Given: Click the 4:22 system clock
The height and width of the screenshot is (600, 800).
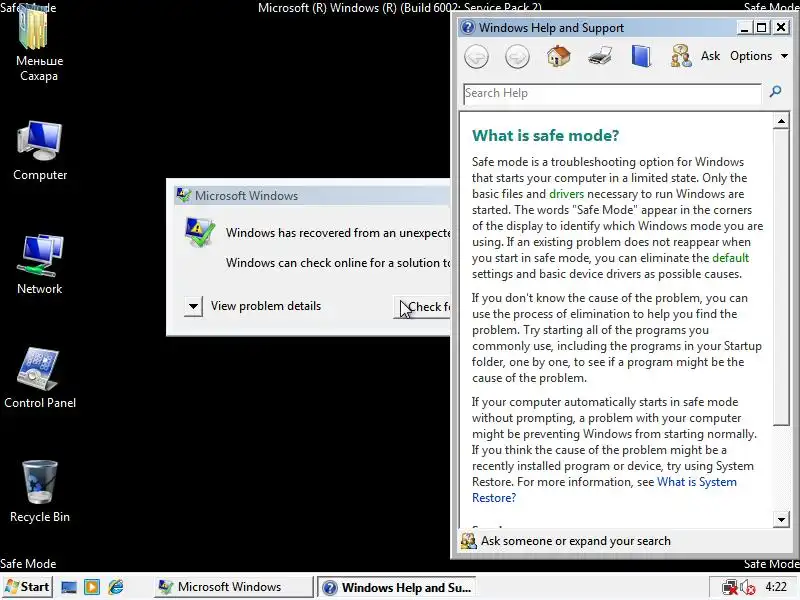Looking at the screenshot, I should (776, 587).
